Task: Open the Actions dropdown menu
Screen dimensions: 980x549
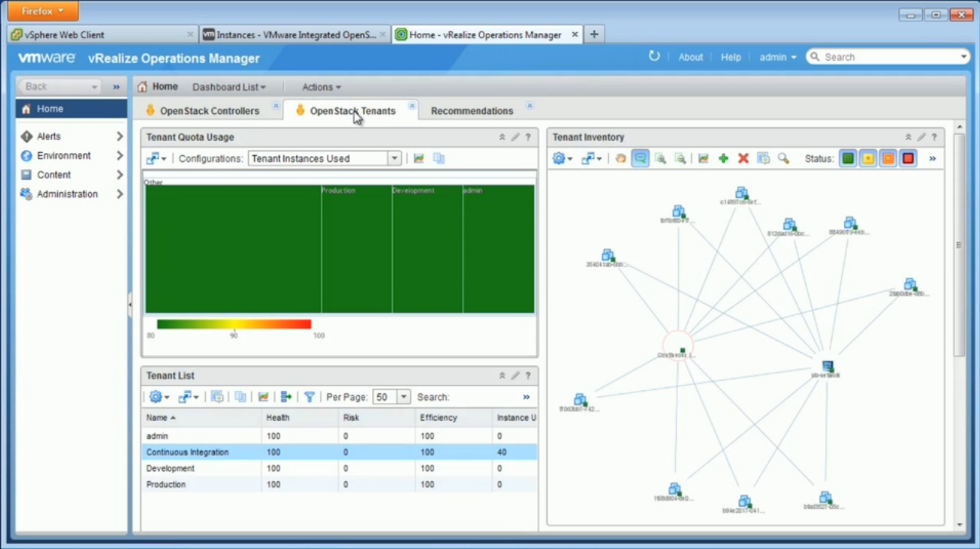Action: (x=321, y=87)
